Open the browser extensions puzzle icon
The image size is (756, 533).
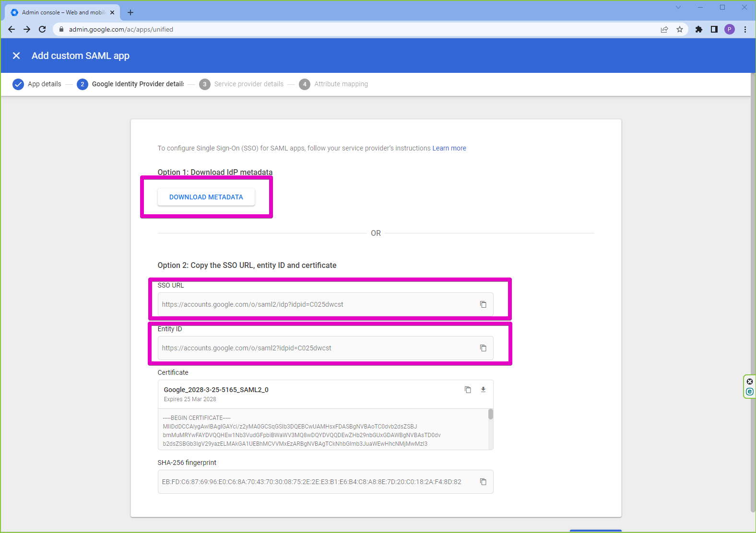(x=699, y=29)
